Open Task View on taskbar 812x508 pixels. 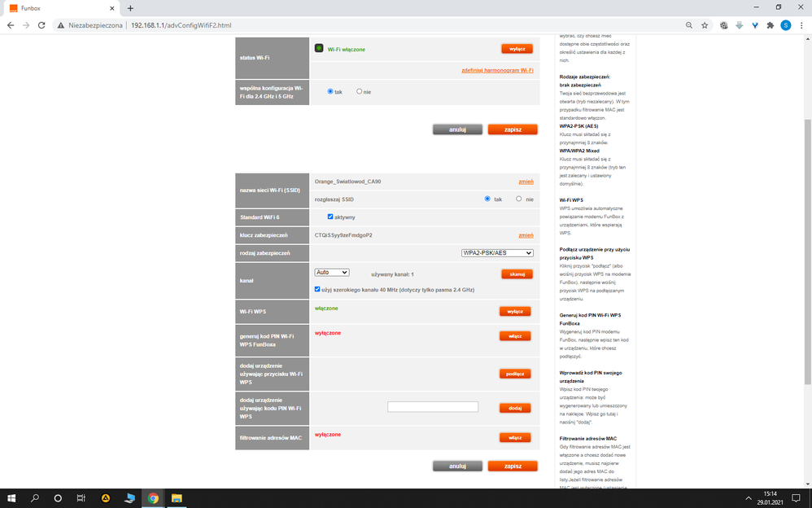tap(81, 498)
